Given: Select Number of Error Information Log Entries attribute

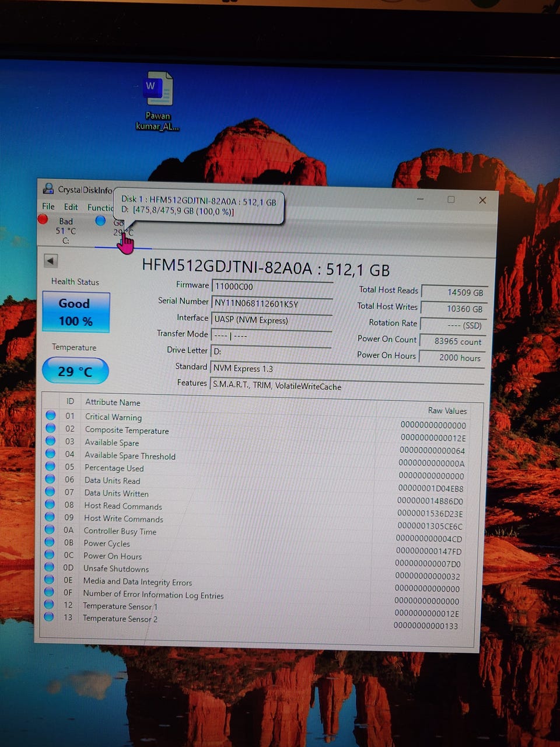Looking at the screenshot, I should click(x=153, y=594).
